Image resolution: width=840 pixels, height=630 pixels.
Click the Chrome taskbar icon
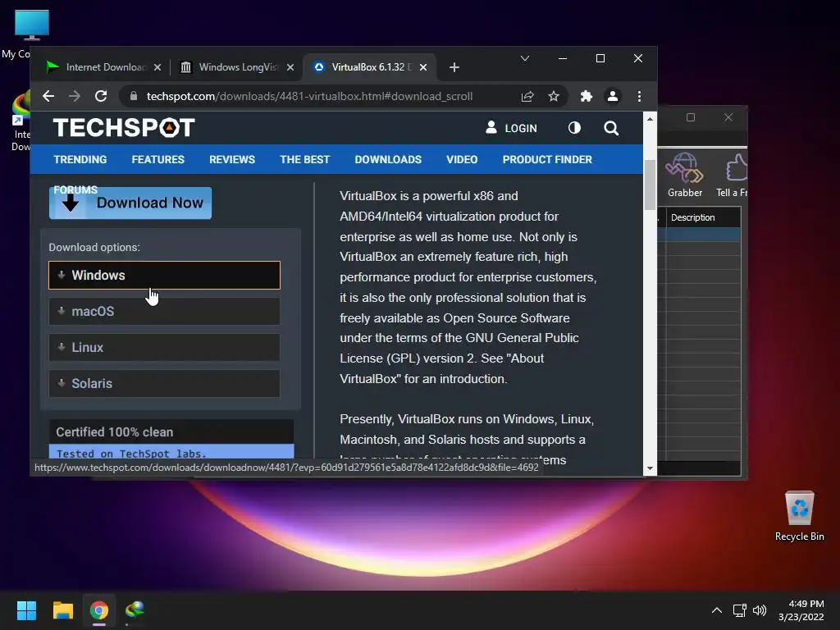[99, 610]
